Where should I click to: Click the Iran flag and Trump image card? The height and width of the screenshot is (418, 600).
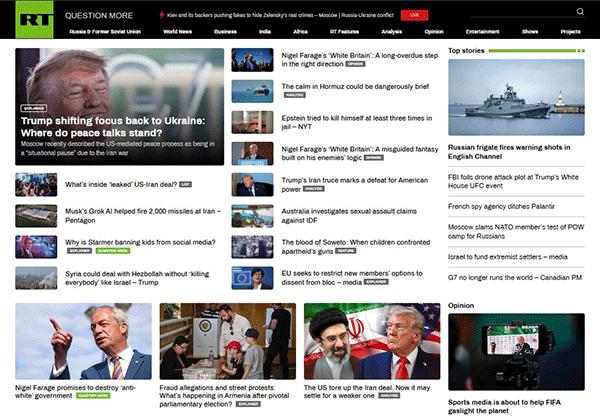click(x=372, y=341)
